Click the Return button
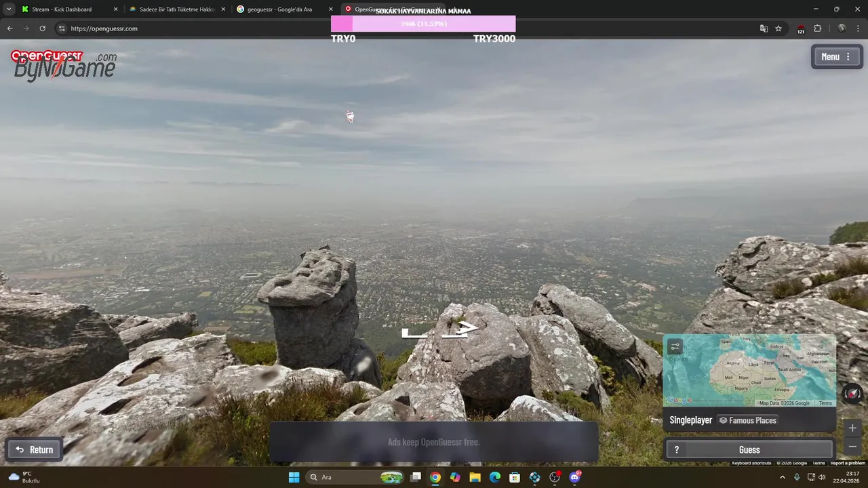Viewport: 868px width, 488px height. pyautogui.click(x=34, y=449)
